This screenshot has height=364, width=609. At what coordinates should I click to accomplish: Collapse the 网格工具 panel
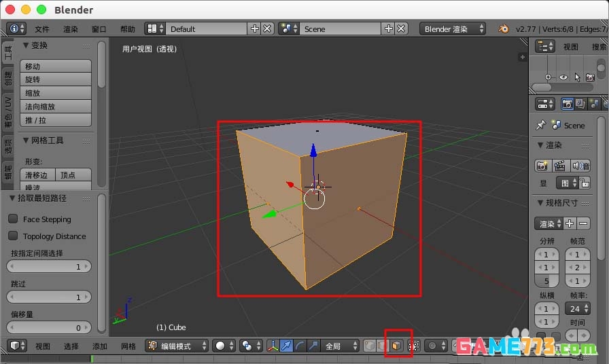(x=26, y=141)
